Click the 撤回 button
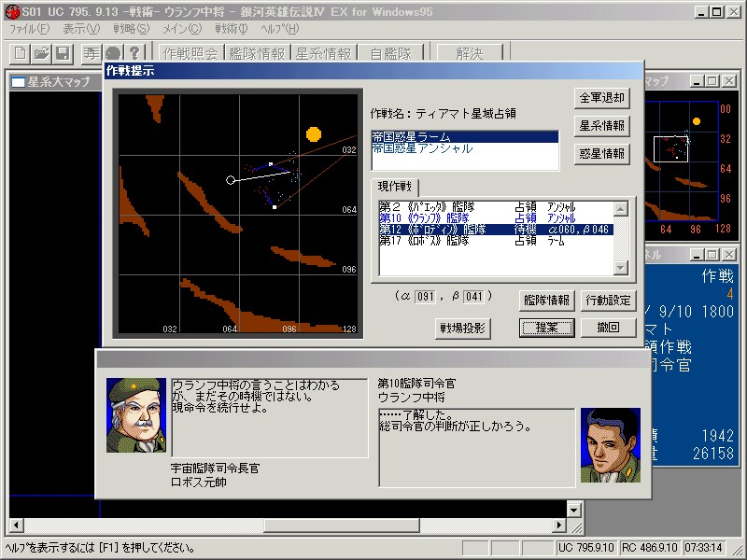The height and width of the screenshot is (560, 747). (x=609, y=328)
